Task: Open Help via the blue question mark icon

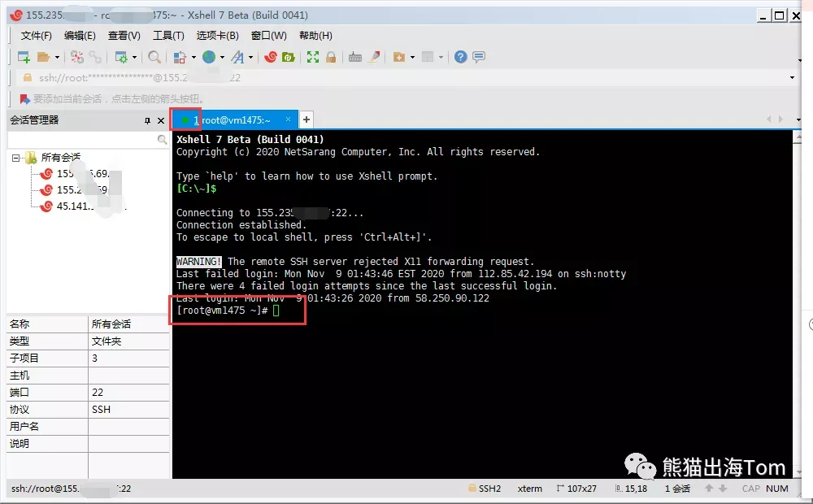Action: (x=460, y=57)
